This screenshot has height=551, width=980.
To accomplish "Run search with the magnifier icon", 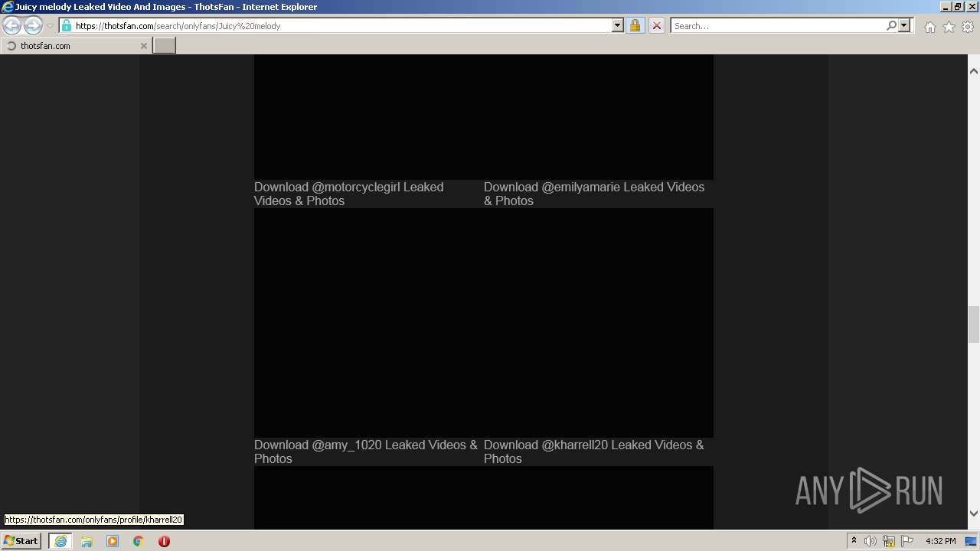I will (x=891, y=25).
